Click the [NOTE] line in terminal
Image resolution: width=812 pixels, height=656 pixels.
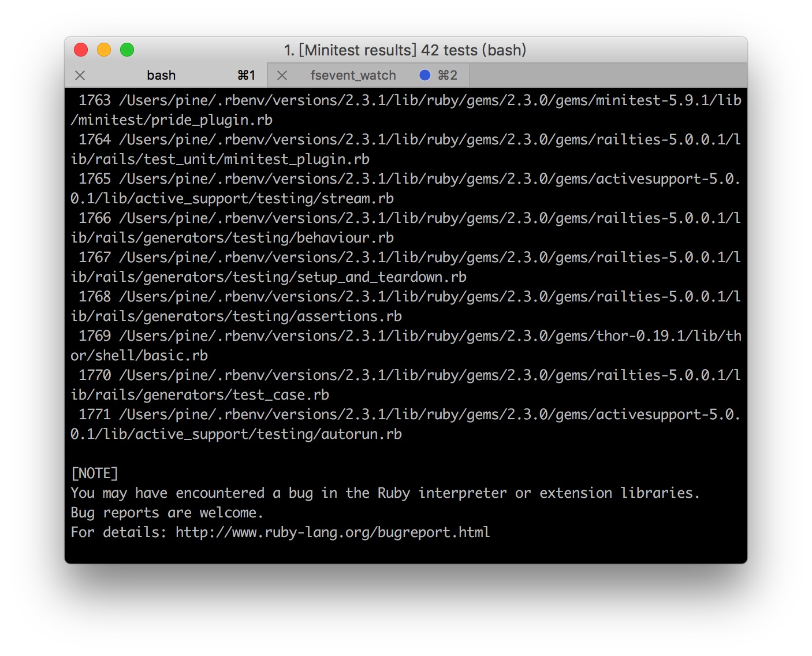tap(95, 474)
